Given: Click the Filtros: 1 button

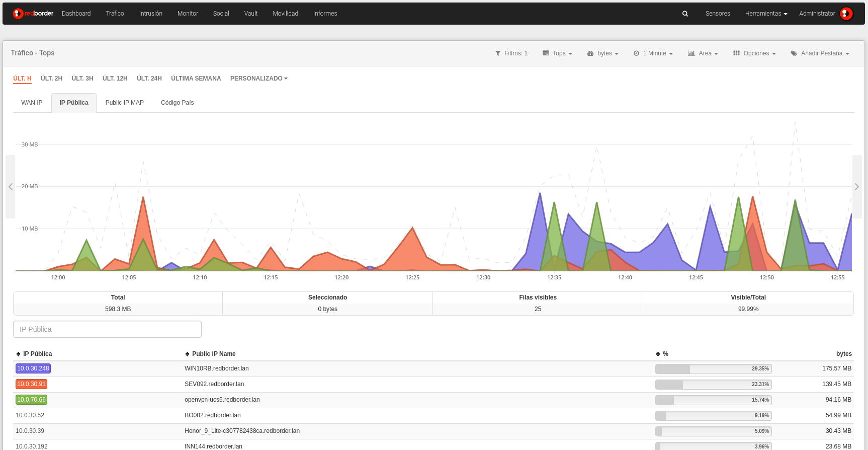Looking at the screenshot, I should click(x=511, y=53).
